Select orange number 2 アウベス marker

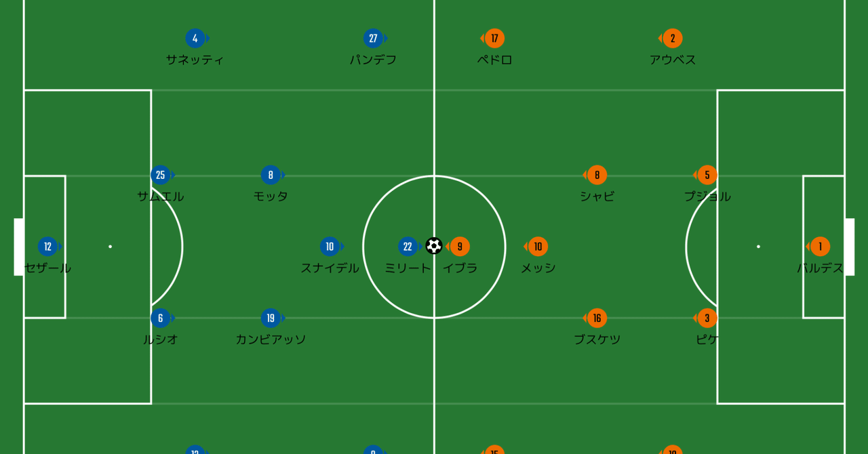673,39
